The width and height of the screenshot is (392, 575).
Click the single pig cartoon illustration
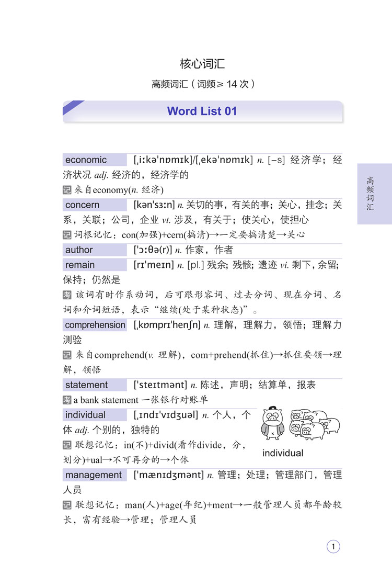272,423
